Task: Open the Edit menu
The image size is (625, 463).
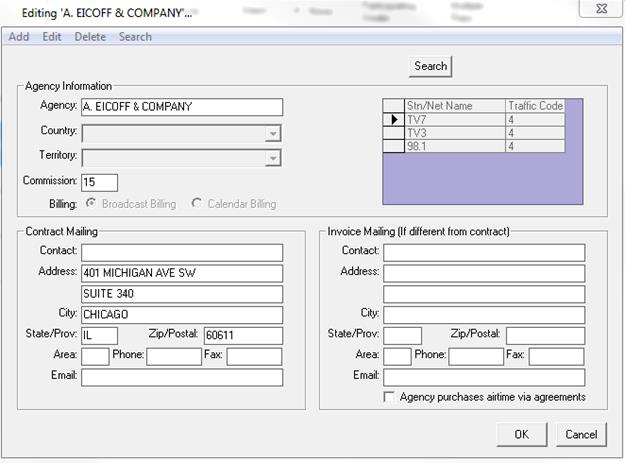Action: click(x=52, y=37)
